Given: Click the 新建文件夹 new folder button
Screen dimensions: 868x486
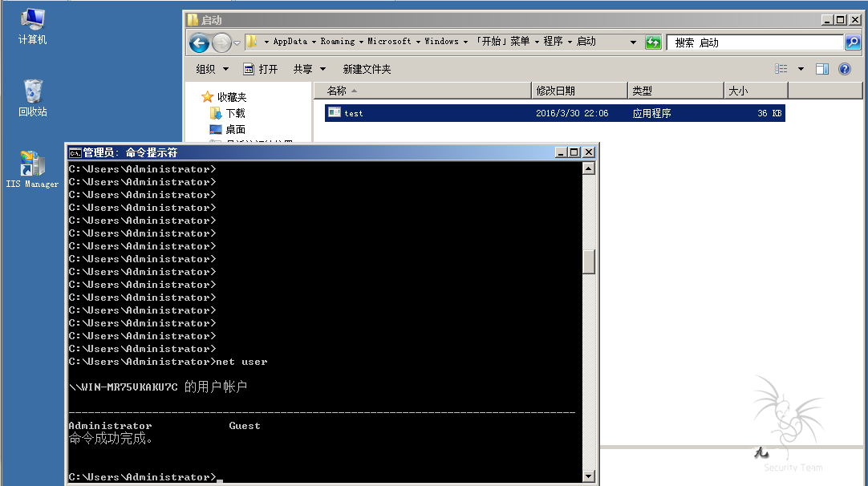Looking at the screenshot, I should [x=367, y=69].
